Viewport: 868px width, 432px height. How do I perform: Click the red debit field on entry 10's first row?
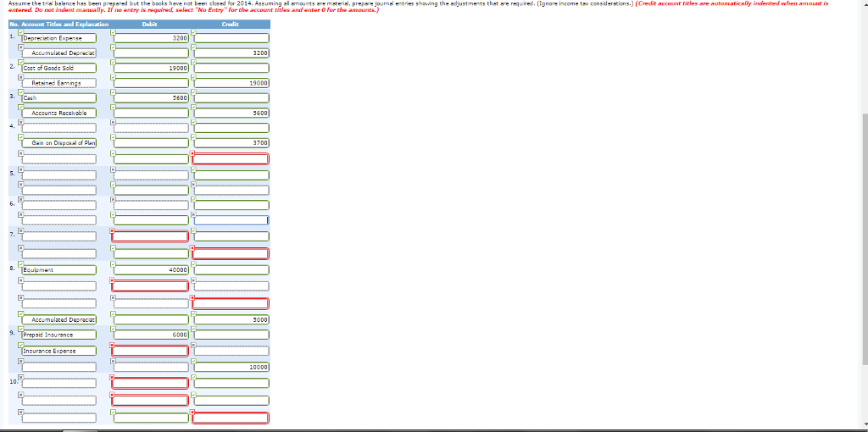(x=150, y=383)
